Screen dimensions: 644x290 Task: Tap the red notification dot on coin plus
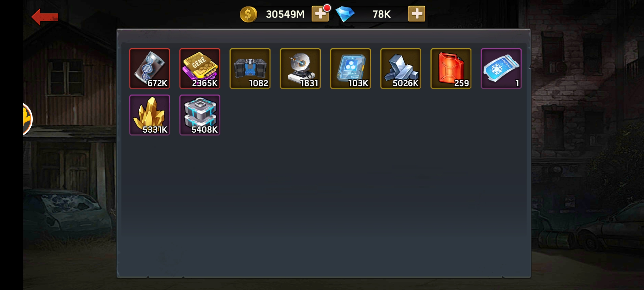pyautogui.click(x=327, y=8)
